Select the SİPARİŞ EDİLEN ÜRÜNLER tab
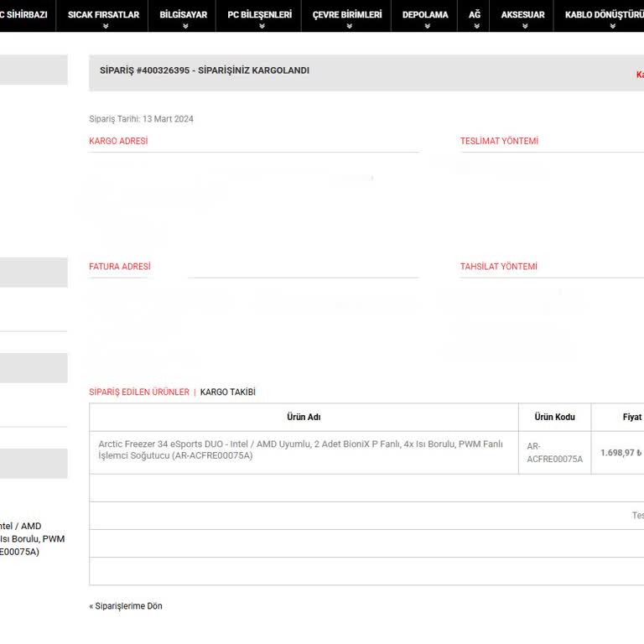The height and width of the screenshot is (644, 644). click(139, 392)
